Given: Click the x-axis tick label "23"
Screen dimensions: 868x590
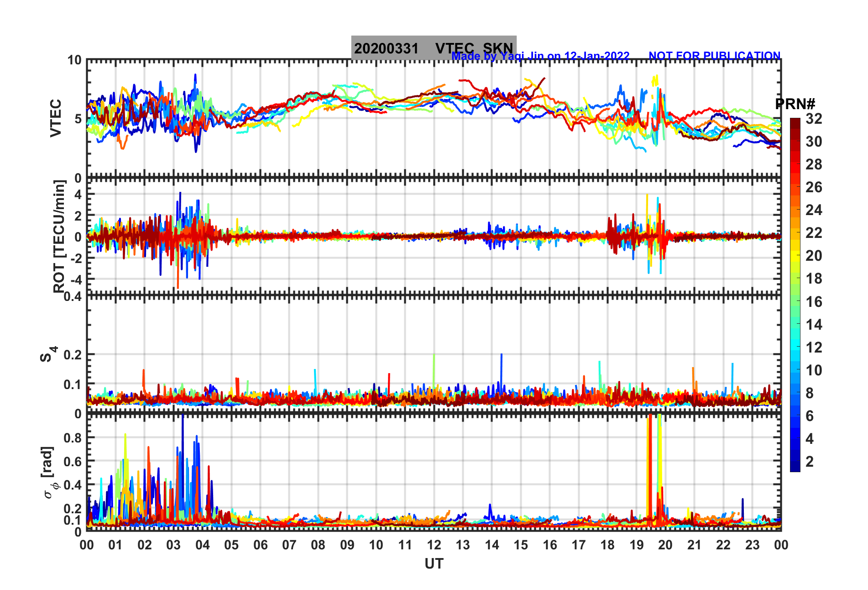Looking at the screenshot, I should tap(752, 545).
